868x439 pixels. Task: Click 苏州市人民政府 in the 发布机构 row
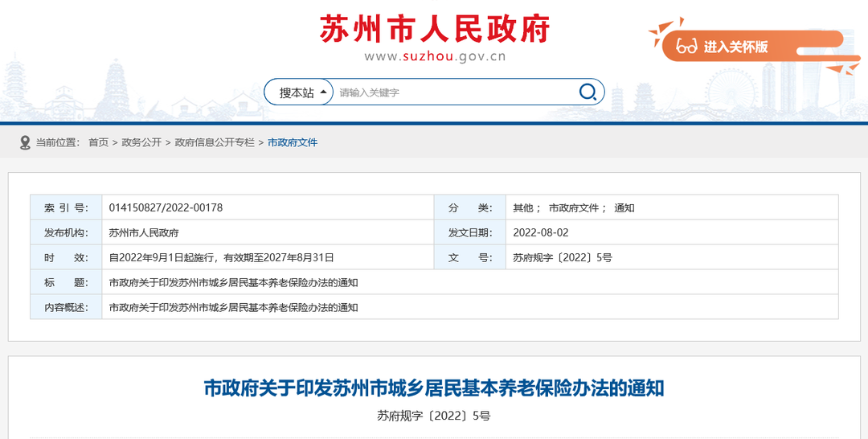point(144,232)
